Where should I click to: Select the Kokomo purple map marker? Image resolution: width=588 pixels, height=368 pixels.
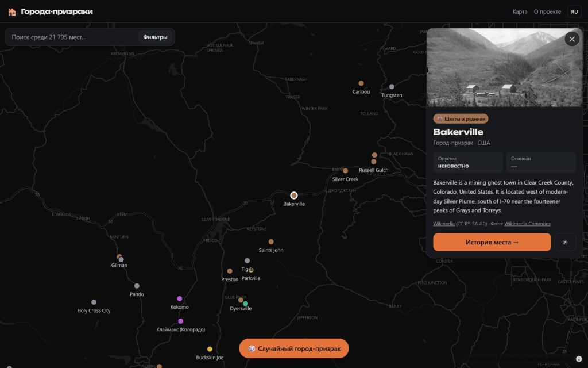point(179,299)
